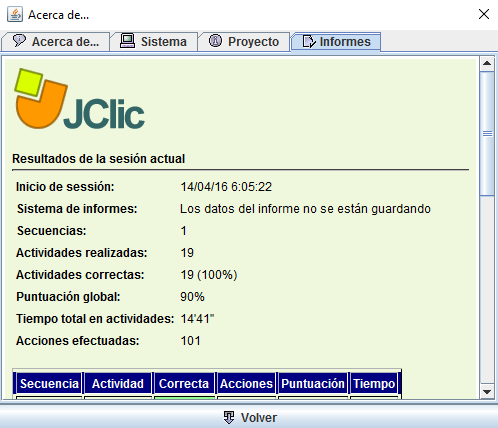Click the Tiempo total en actividades label
This screenshot has width=498, height=428.
pos(95,319)
